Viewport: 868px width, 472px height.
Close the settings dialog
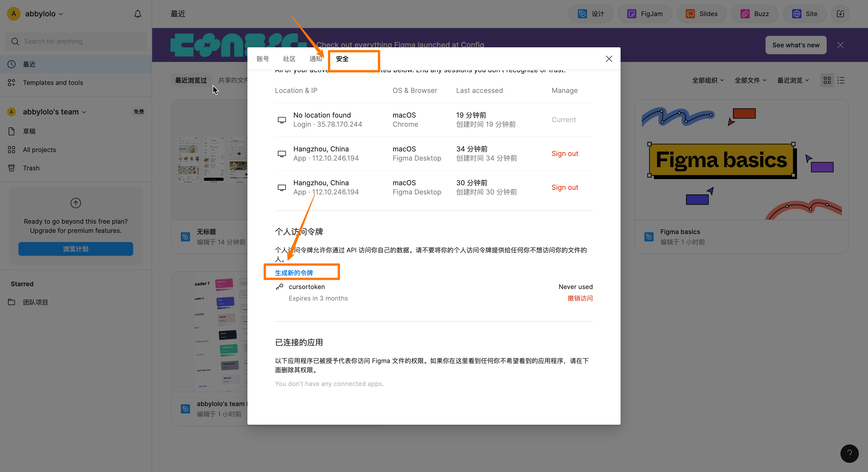pos(609,59)
